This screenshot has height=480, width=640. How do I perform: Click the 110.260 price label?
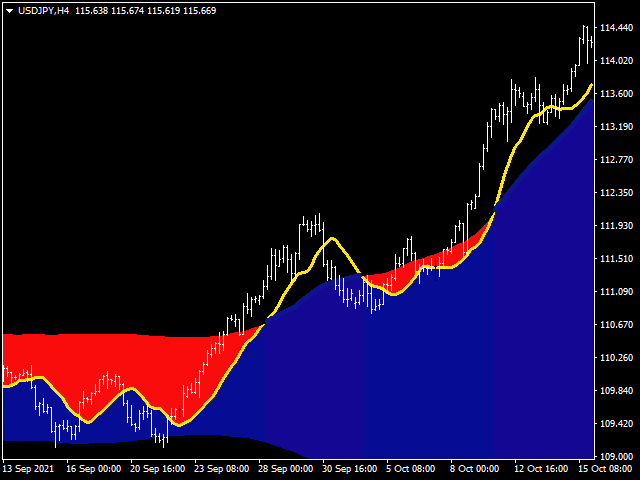tap(616, 358)
